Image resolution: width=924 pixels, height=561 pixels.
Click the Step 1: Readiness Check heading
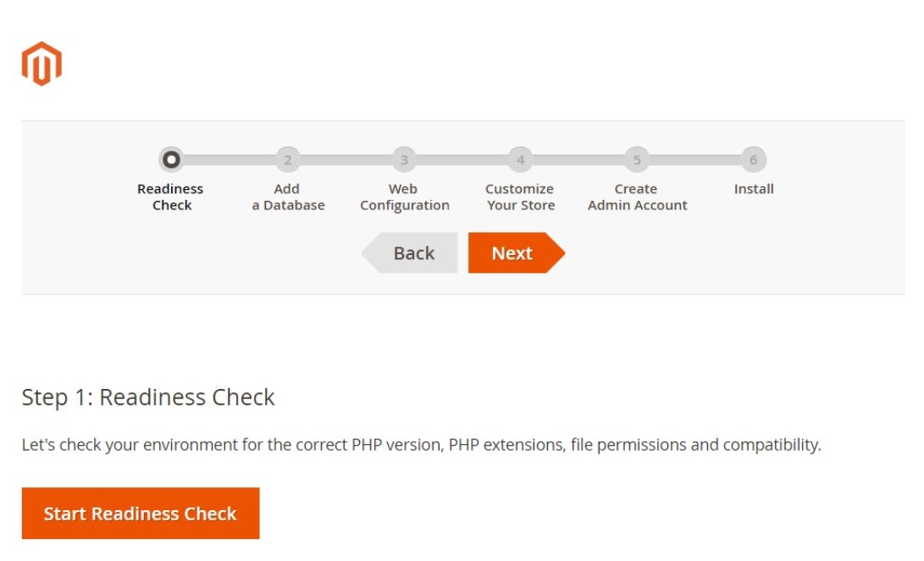click(x=148, y=397)
